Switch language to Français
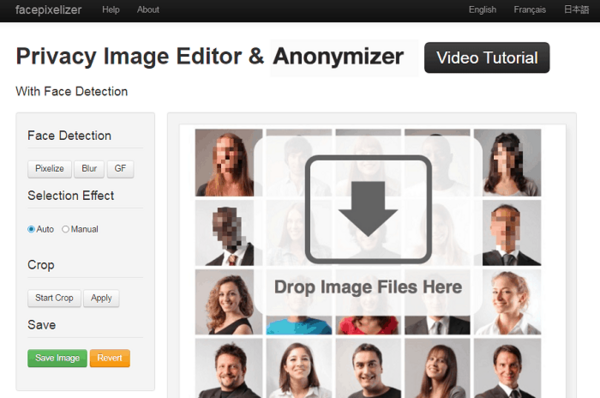The image size is (600, 398). tap(530, 10)
